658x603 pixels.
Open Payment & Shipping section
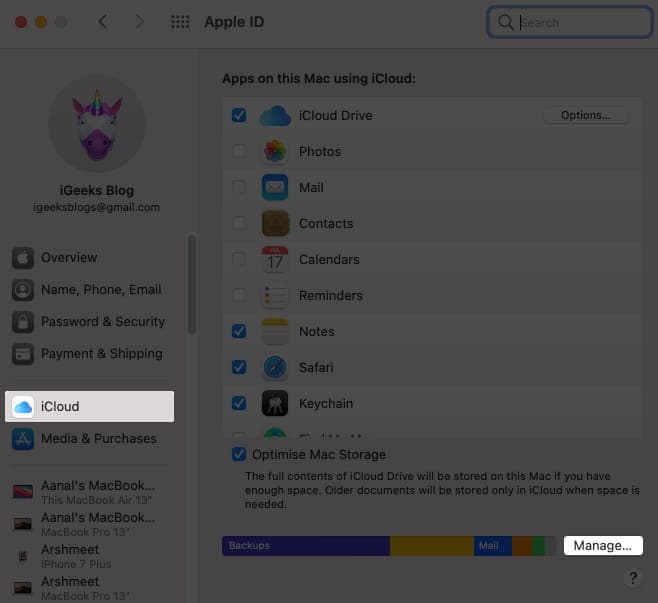coord(89,354)
